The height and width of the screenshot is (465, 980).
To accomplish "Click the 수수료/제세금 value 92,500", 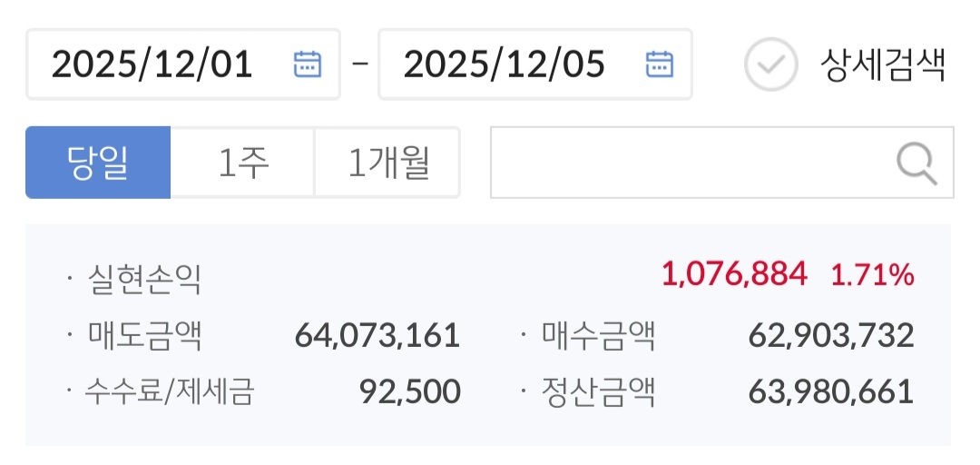I will tap(410, 392).
